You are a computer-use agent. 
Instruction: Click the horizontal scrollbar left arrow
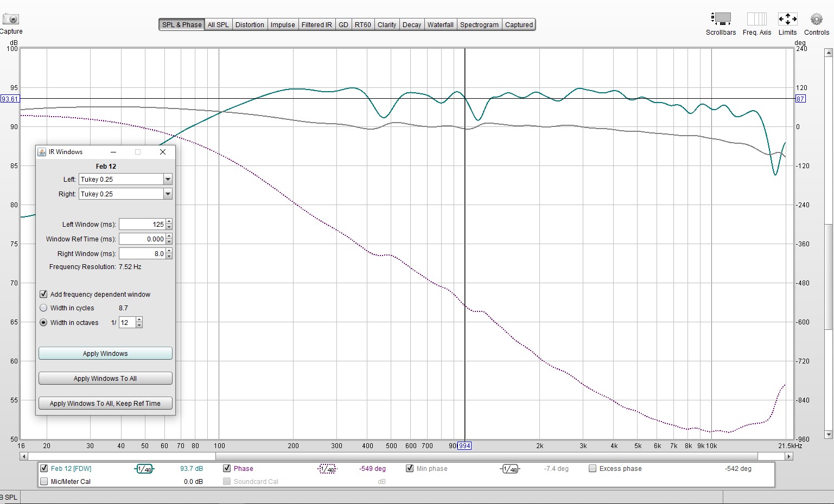click(23, 456)
